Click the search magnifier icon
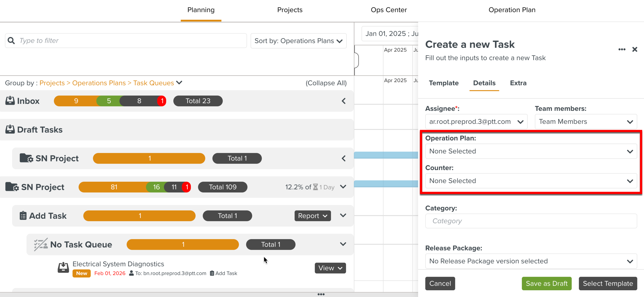Viewport: 644px width, 297px height. 11,41
